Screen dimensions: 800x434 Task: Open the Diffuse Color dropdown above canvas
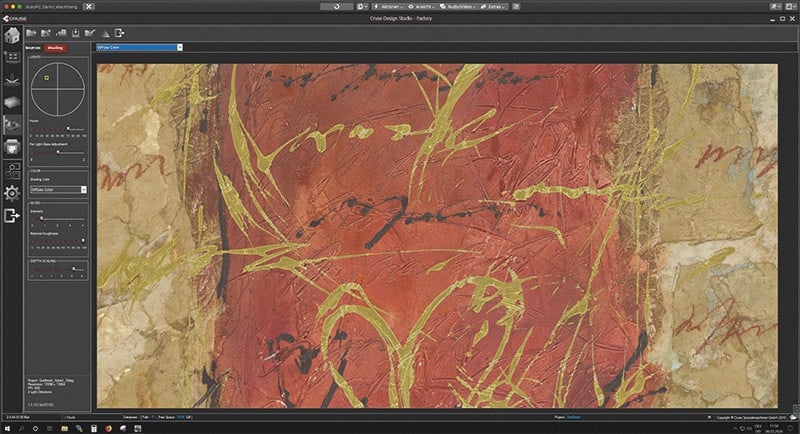[139, 47]
